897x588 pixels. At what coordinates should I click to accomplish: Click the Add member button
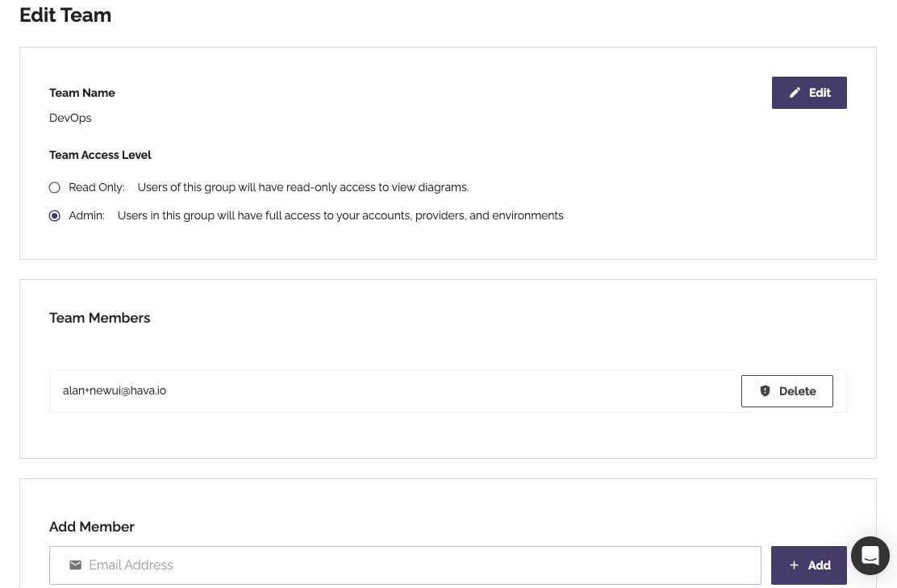click(809, 565)
